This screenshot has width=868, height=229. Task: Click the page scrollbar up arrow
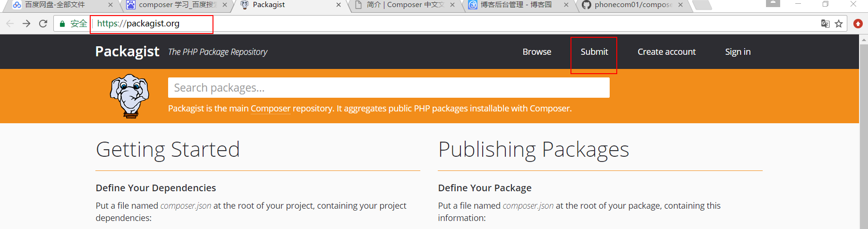click(x=864, y=40)
